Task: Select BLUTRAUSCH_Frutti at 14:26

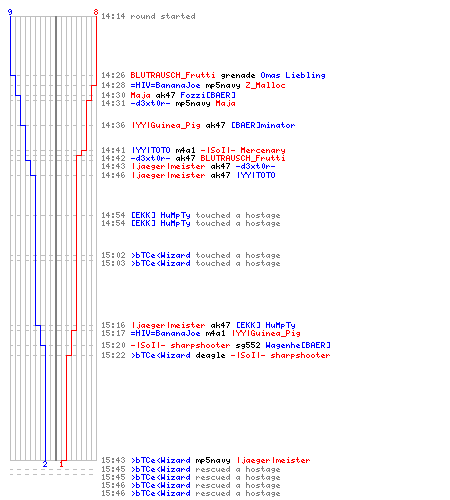Action: coord(173,75)
